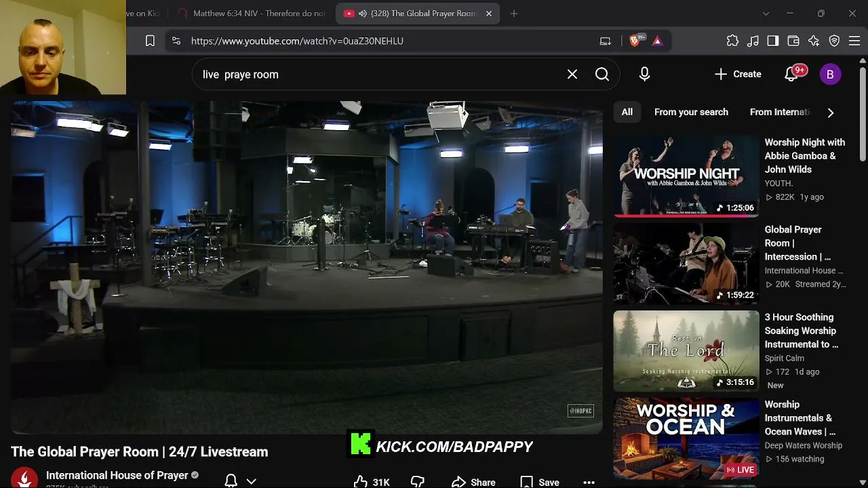Open Brave Wallet icon
Viewport: 868px width, 488px height.
point(793,41)
